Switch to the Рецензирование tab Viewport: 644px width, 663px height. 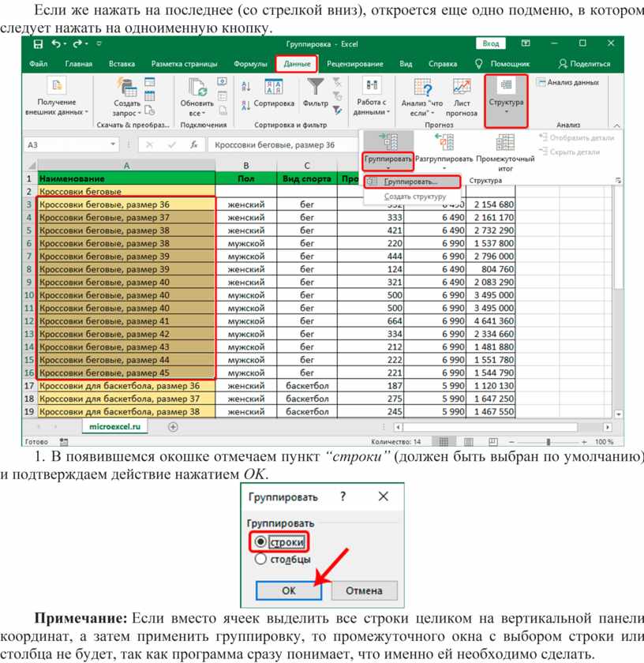point(355,64)
